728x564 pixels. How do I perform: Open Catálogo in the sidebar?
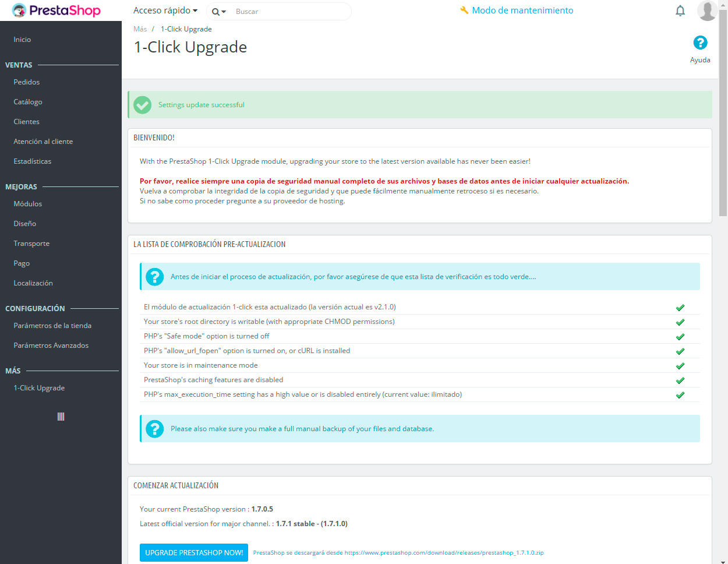(28, 102)
